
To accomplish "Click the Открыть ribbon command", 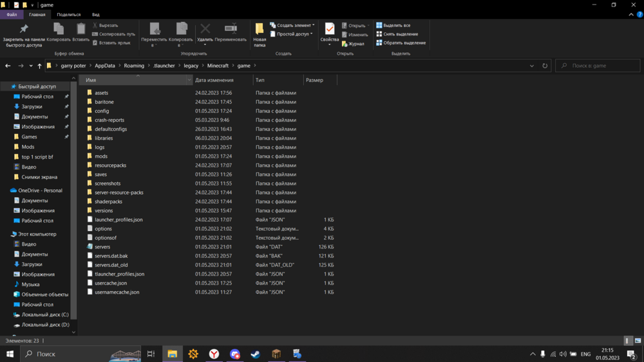I will pos(355,26).
